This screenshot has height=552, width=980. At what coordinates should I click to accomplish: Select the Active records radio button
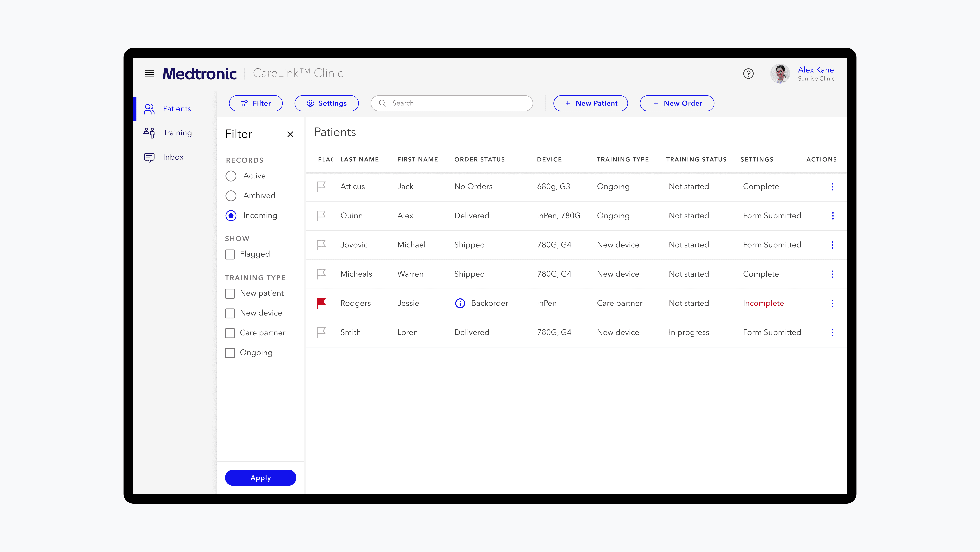coord(231,176)
